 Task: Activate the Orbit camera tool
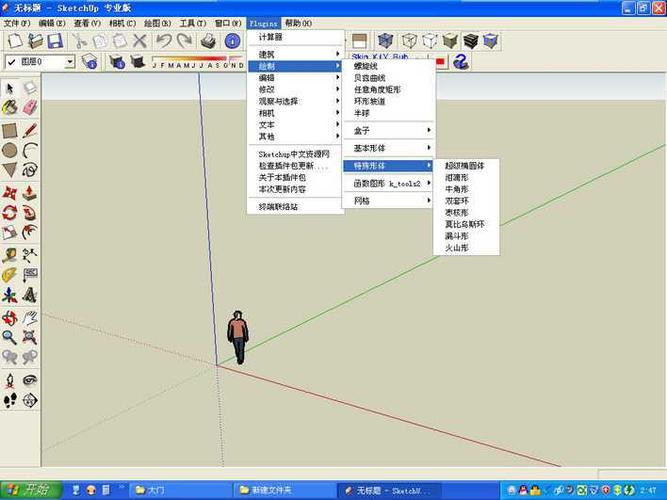click(10, 317)
